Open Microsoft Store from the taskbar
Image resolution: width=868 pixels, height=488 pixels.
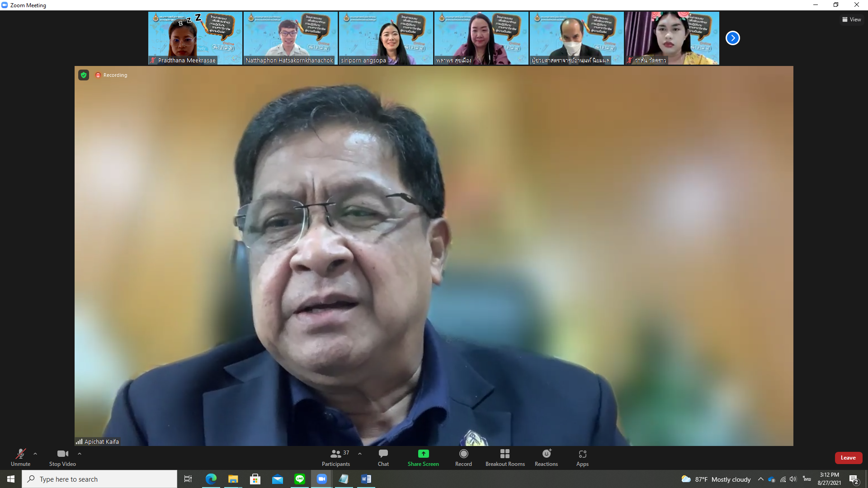coord(255,479)
